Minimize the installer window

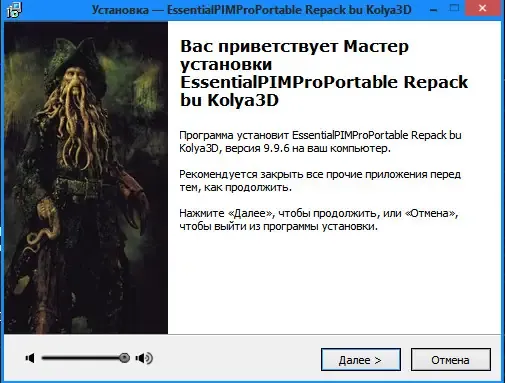(434, 10)
